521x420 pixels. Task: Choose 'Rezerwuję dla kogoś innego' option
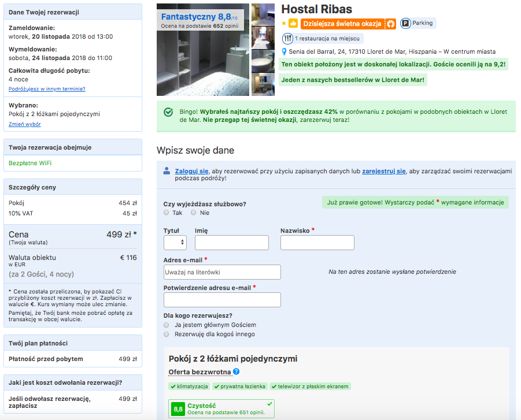[167, 334]
